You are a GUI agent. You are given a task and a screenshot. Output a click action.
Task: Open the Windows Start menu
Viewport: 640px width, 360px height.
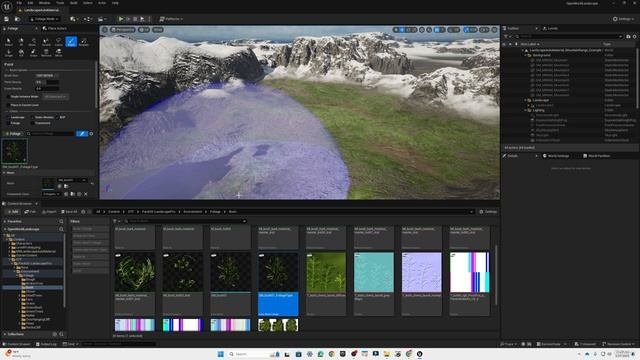(x=221, y=354)
